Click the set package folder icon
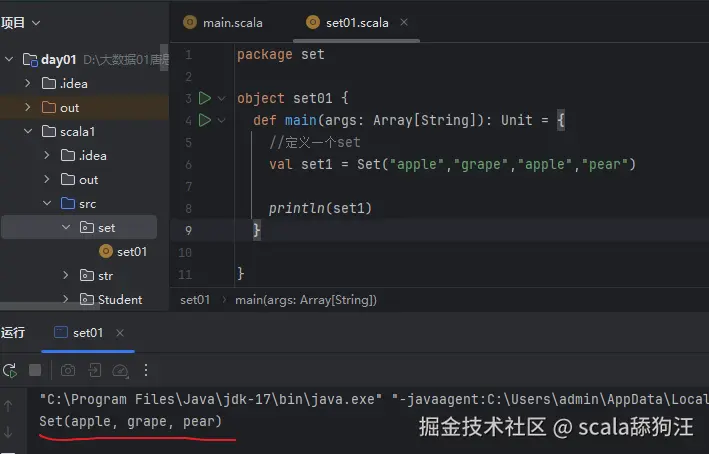The image size is (709, 454). point(86,227)
